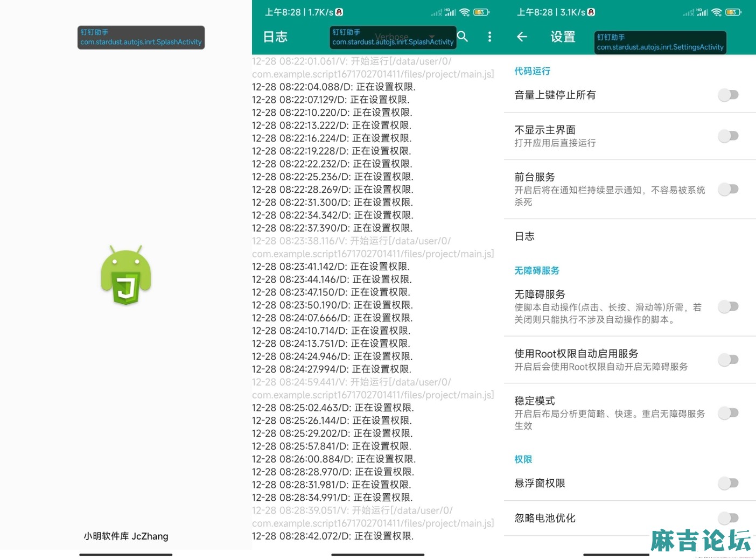The height and width of the screenshot is (560, 756).
Task: Click the 设置 title in the toolbar
Action: [x=563, y=37]
